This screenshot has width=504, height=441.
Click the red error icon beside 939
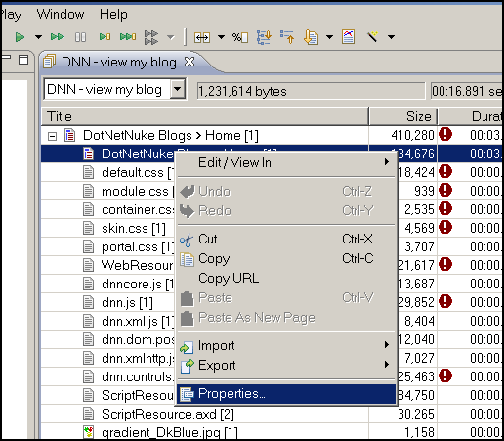click(445, 190)
